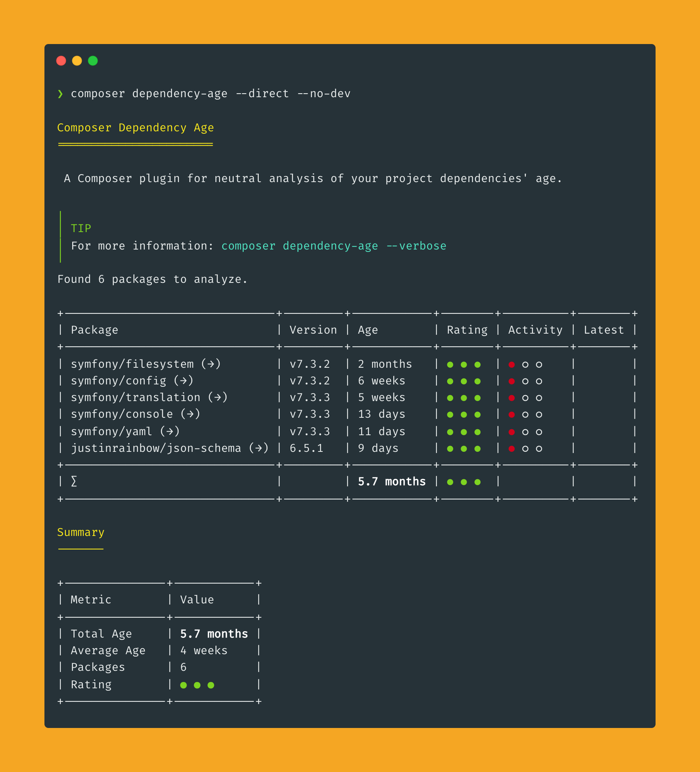
Task: Click the 'Activity' column header
Action: 535,330
